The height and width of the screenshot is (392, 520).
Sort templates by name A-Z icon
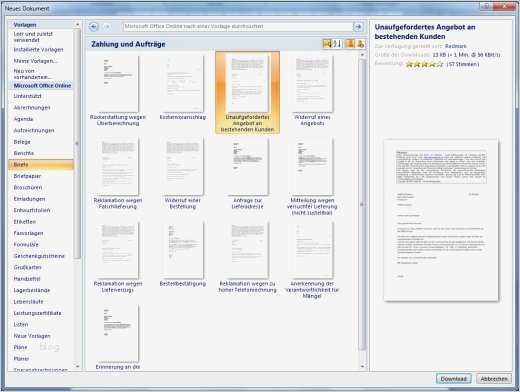coord(338,44)
